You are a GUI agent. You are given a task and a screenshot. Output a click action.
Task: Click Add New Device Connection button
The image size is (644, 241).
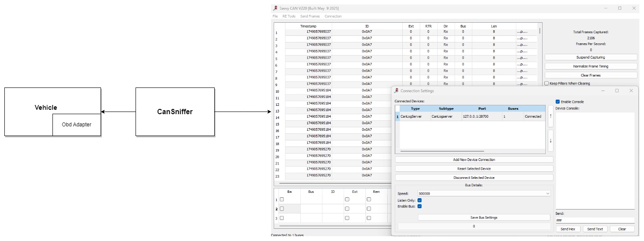[474, 160]
